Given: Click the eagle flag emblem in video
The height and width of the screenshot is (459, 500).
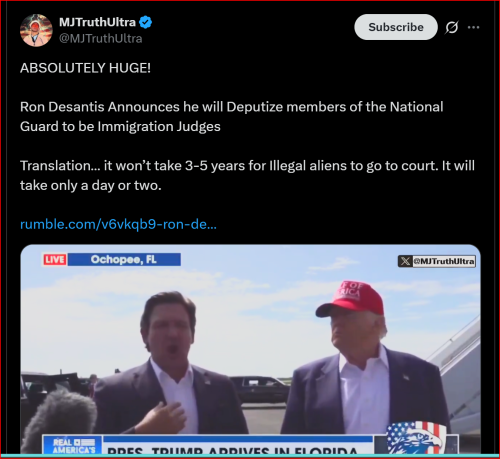Looking at the screenshot, I should click(x=416, y=438).
